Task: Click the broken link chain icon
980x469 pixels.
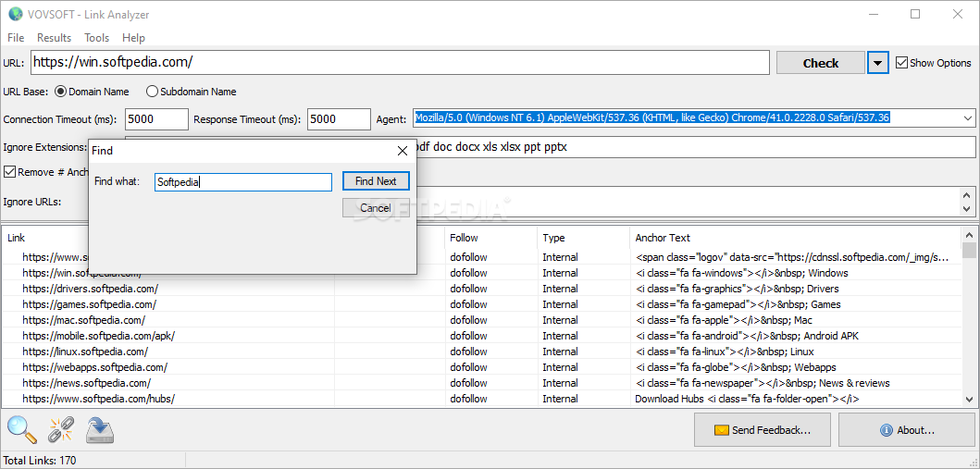Action: (61, 429)
